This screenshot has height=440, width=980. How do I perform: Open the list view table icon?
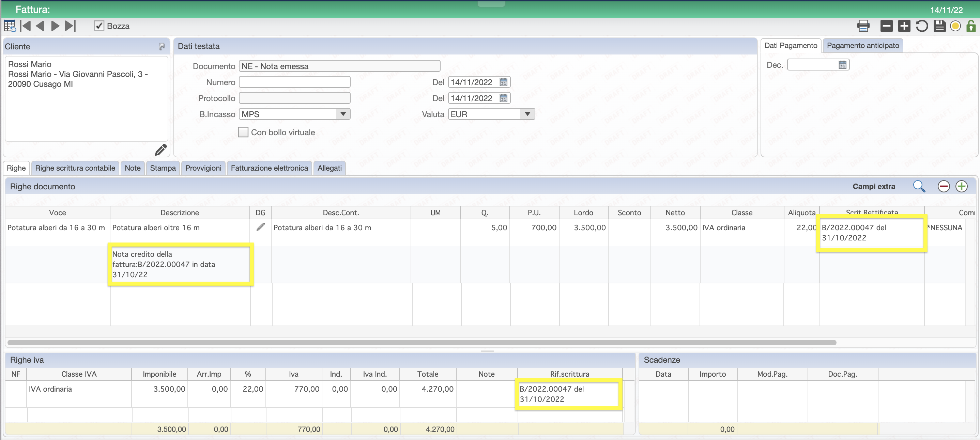[10, 26]
